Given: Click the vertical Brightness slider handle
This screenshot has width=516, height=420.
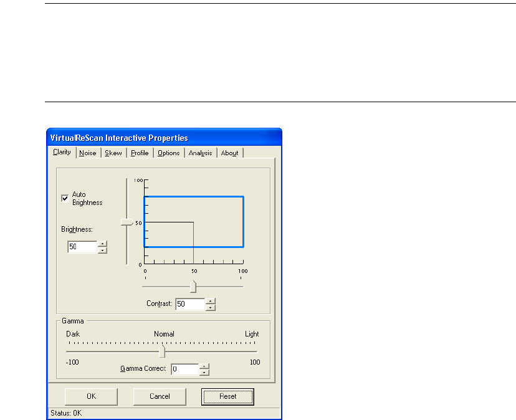Looking at the screenshot, I should pos(127,222).
